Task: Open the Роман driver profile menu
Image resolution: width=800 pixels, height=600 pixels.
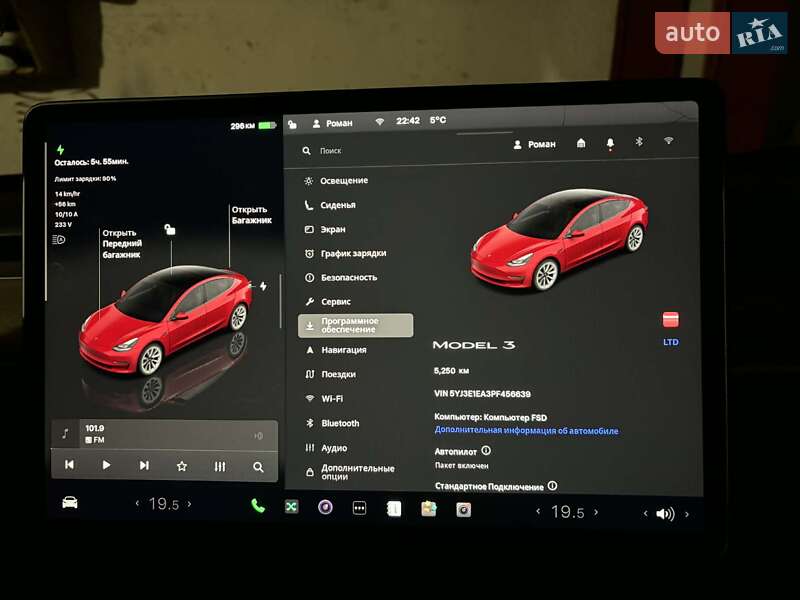Action: 535,144
